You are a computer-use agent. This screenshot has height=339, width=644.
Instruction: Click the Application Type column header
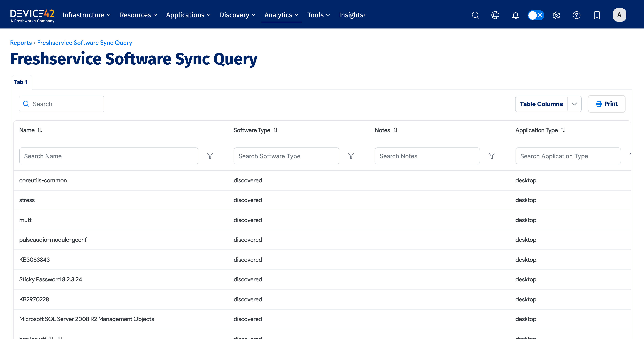[x=537, y=130]
